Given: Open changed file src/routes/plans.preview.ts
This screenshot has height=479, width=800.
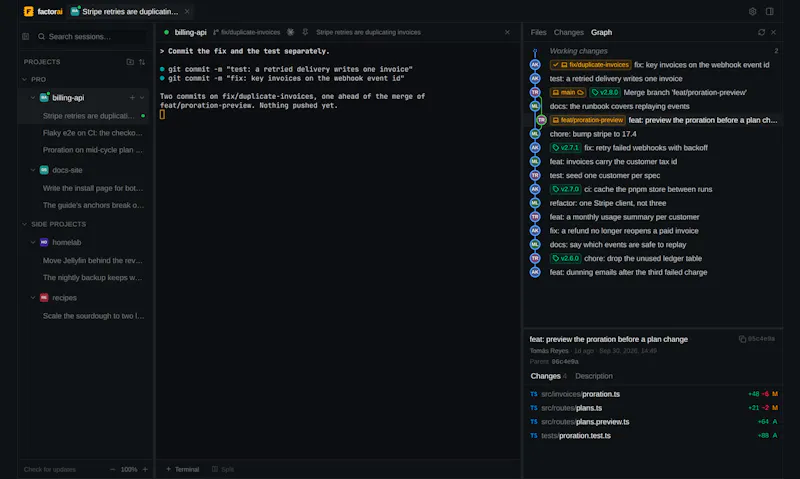Looking at the screenshot, I should pos(653,421).
